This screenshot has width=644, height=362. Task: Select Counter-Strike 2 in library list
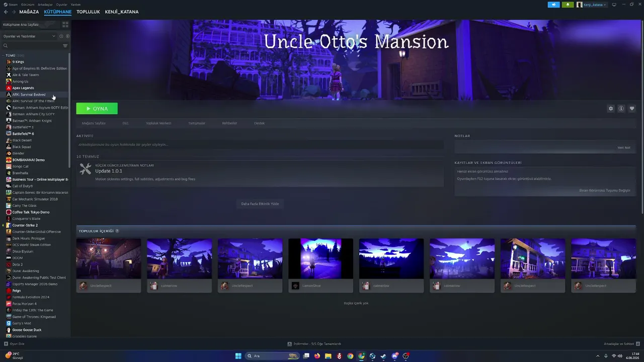[x=25, y=225]
